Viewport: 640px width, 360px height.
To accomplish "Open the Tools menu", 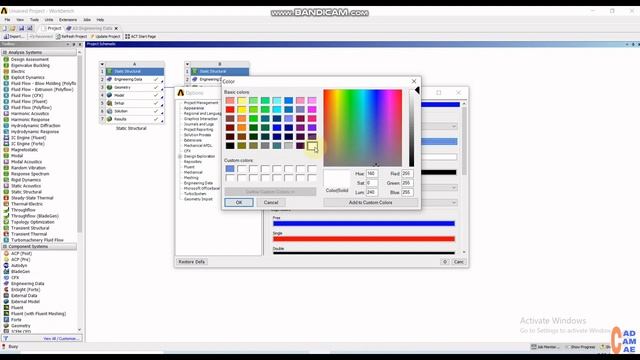I will pyautogui.click(x=34, y=20).
